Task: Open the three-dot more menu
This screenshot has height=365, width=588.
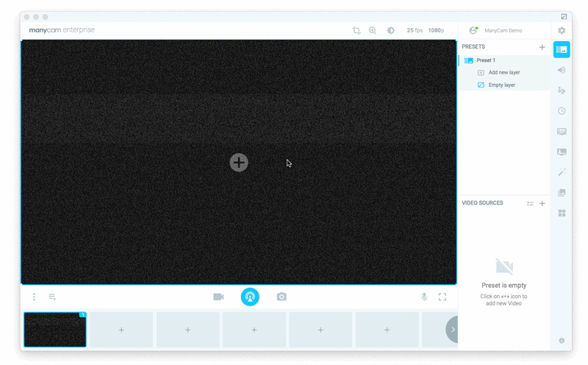Action: click(x=34, y=297)
